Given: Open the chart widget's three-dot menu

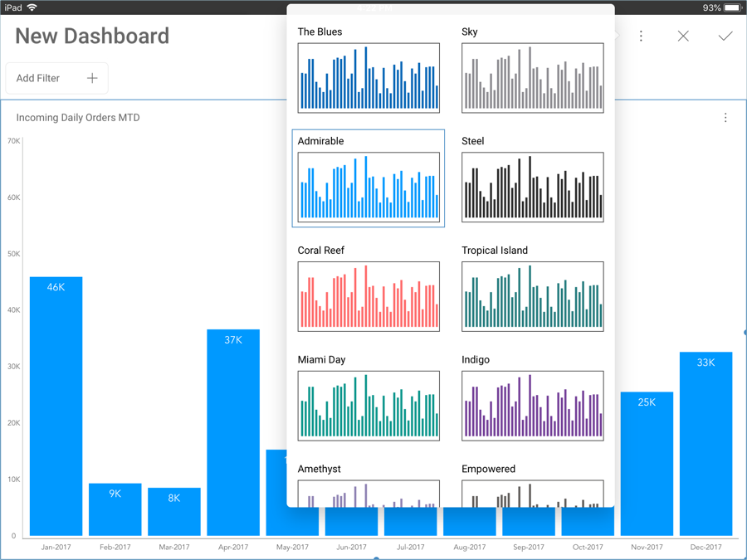Looking at the screenshot, I should (725, 118).
